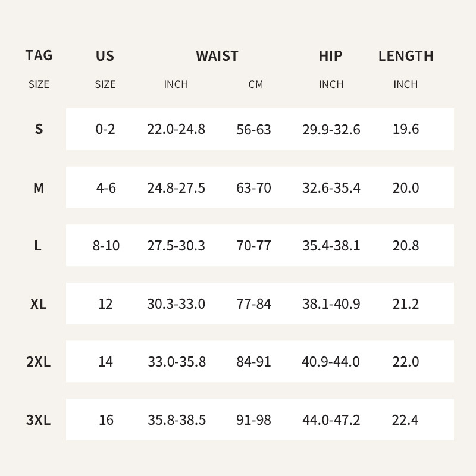Screen dimensions: 476x476
Task: Click the CM subheader under WAIST
Action: (255, 84)
